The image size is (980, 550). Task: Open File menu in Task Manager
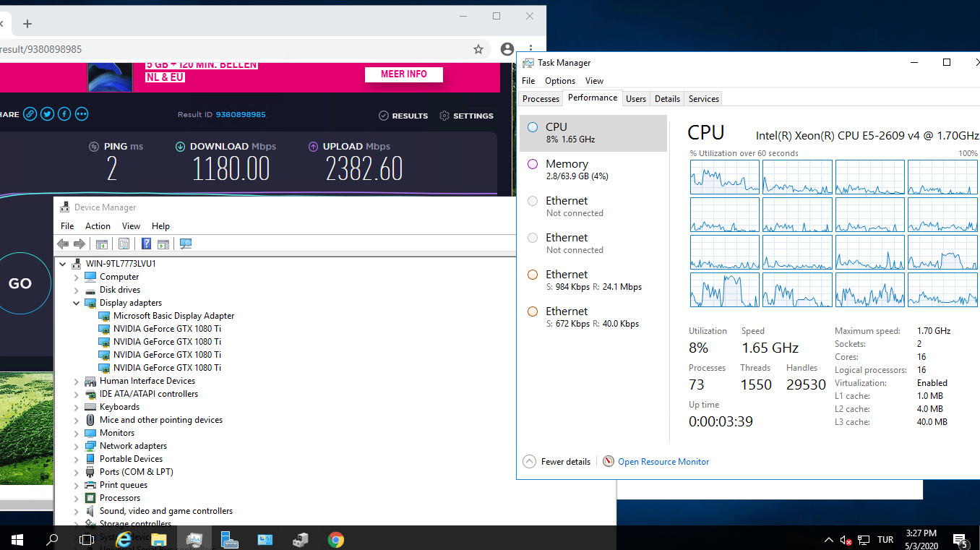528,81
